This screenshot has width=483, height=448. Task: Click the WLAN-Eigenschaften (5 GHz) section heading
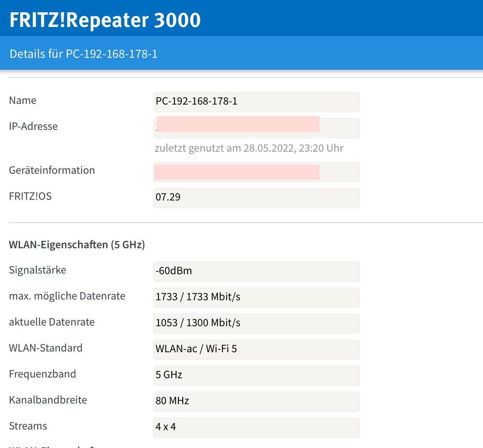click(x=77, y=245)
